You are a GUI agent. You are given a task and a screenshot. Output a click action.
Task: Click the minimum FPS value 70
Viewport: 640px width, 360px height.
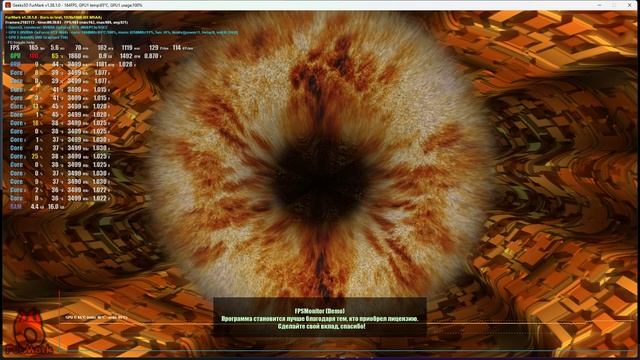tap(78, 48)
